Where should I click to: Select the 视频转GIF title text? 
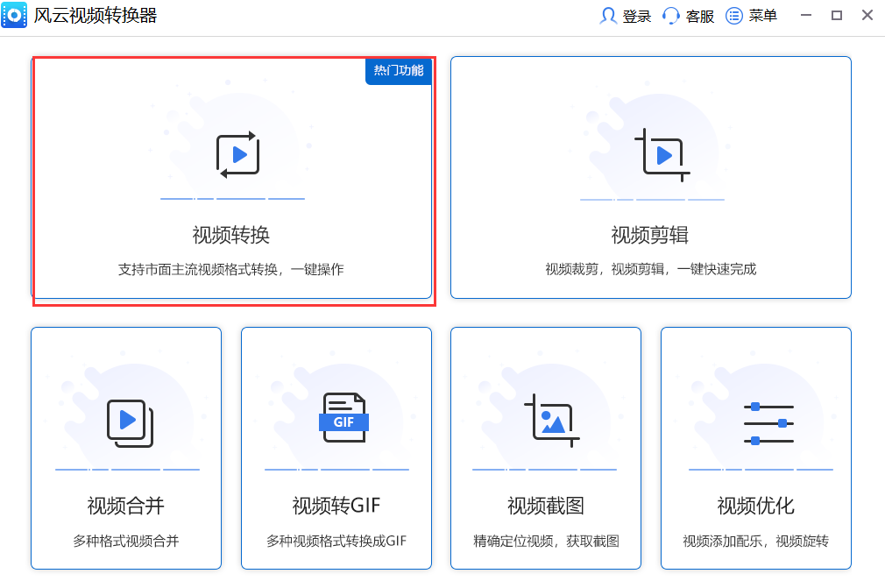point(336,506)
